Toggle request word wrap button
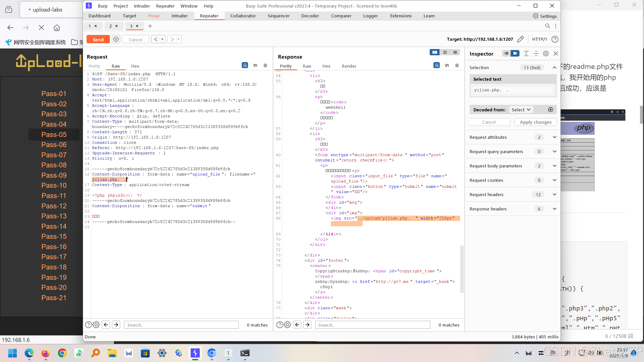Screen dimensions: 644x362 coord(245,65)
